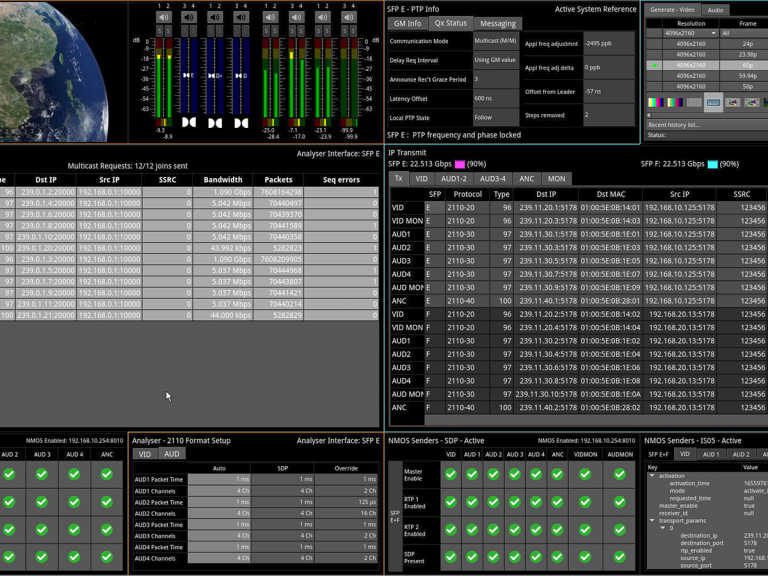Toggle SDP Present check for AUDMON
The height and width of the screenshot is (576, 768).
pos(620,556)
